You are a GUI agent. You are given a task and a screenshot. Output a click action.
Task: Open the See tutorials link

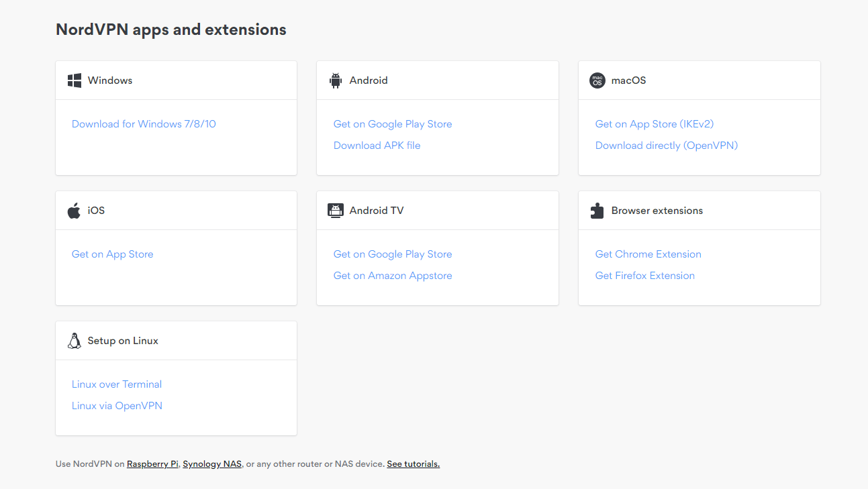click(x=413, y=464)
